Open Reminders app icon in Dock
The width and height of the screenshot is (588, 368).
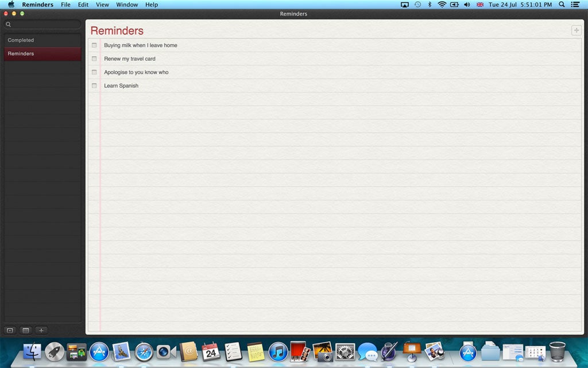tap(233, 351)
